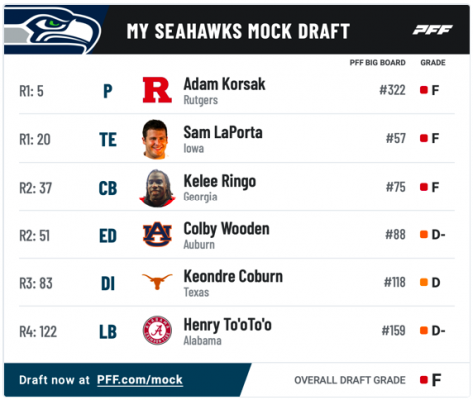
Task: Click the red grade swatch beside Adam Korsak
Action: 424,90
